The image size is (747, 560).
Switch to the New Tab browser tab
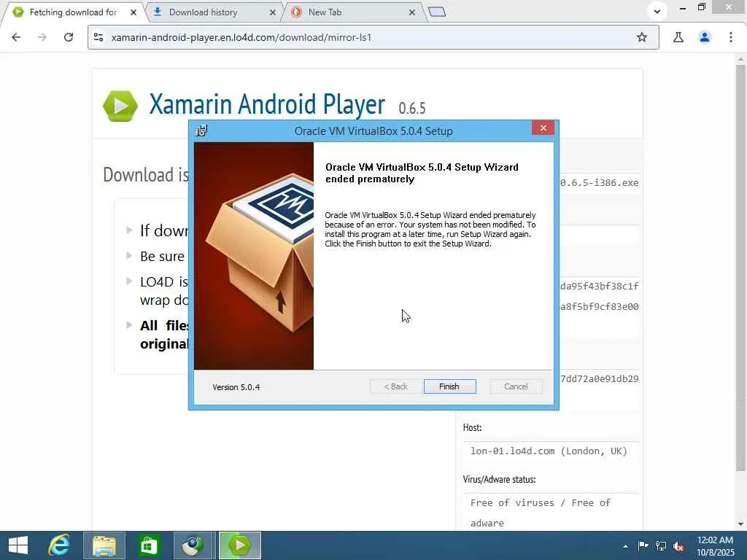click(325, 12)
